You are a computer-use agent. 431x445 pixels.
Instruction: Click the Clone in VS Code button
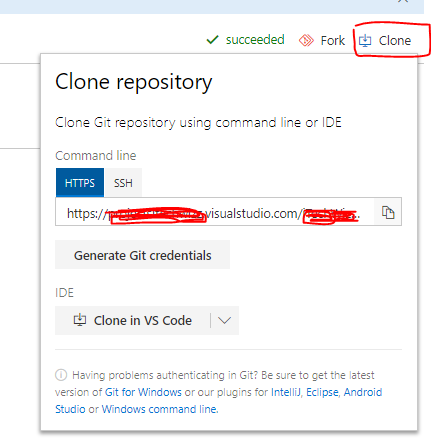coord(133,320)
